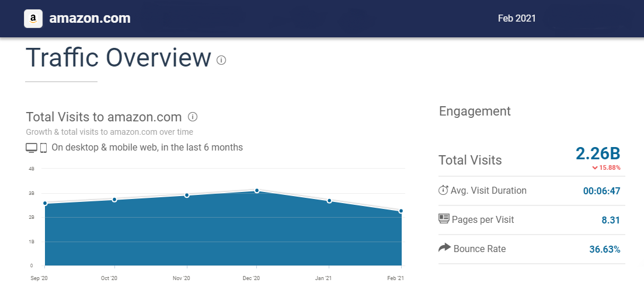
Task: Select the Dec '20 peak data point
Action: point(257,191)
